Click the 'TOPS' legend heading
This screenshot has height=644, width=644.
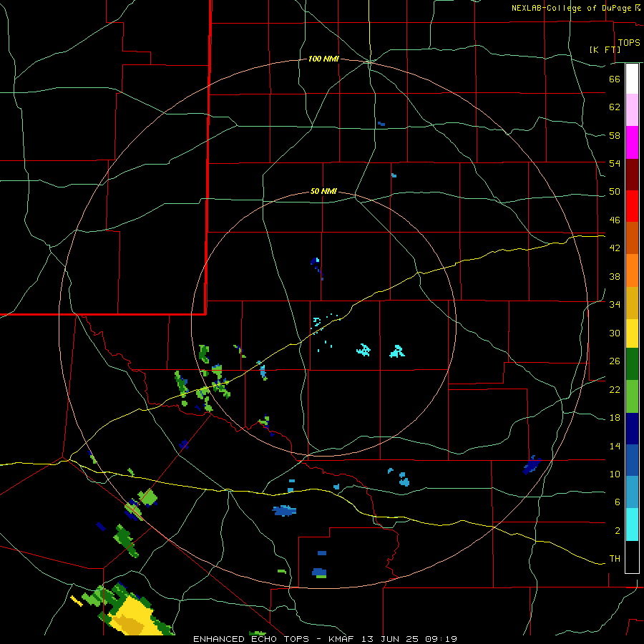tap(629, 43)
